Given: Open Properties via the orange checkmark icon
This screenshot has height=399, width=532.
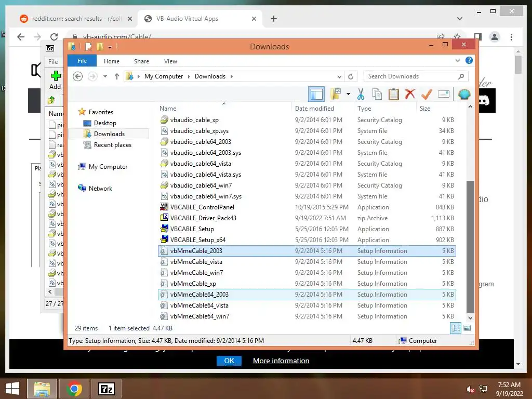Looking at the screenshot, I should 427,94.
